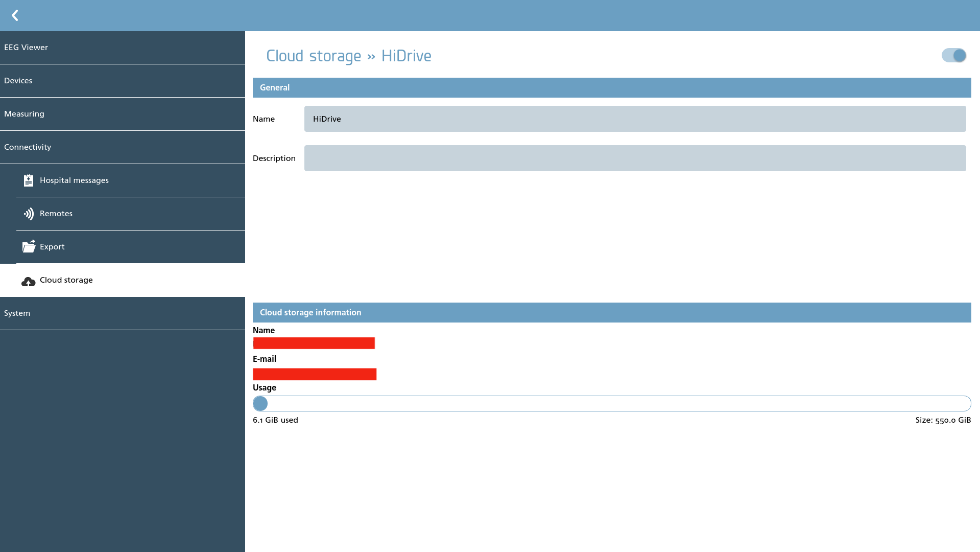
Task: Select Export submenu item
Action: coord(131,247)
